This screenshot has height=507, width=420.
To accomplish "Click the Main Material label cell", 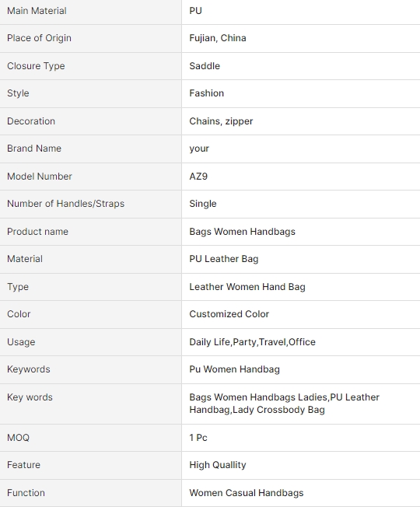I will tap(90, 11).
